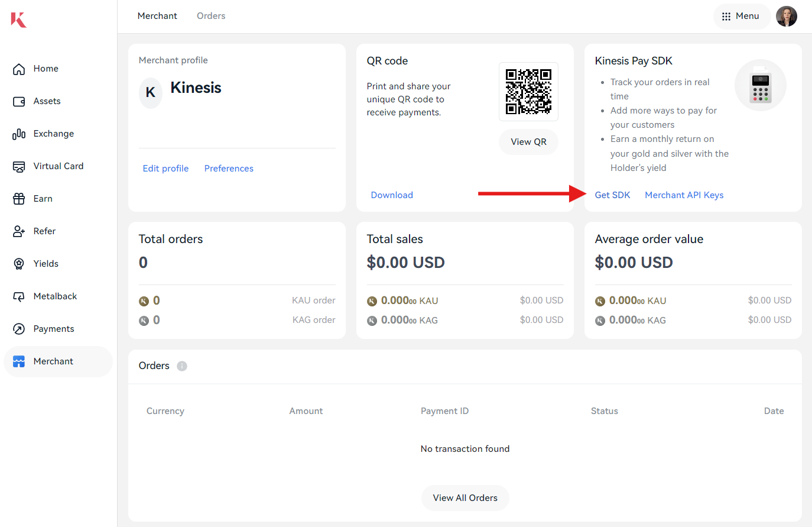
Task: Click the merchant K avatar badge
Action: click(151, 92)
